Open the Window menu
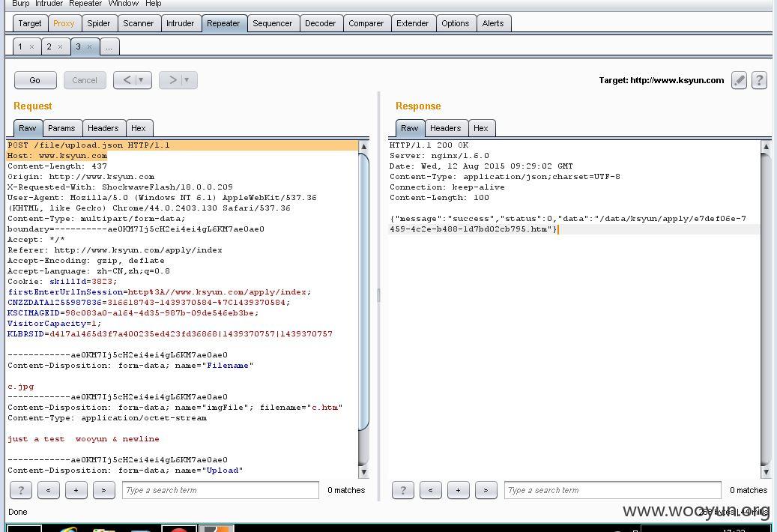777x532 pixels. point(124,4)
